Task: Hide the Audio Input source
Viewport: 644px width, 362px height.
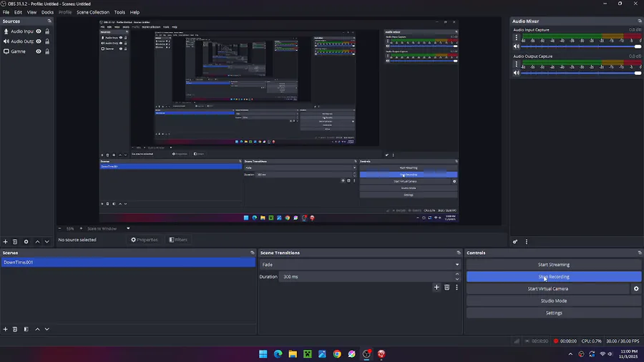Action: [39, 31]
